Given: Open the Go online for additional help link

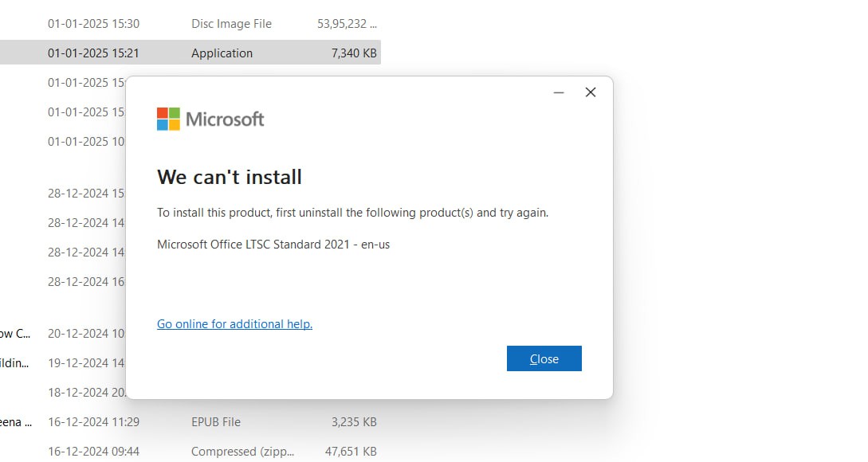Looking at the screenshot, I should pyautogui.click(x=234, y=324).
